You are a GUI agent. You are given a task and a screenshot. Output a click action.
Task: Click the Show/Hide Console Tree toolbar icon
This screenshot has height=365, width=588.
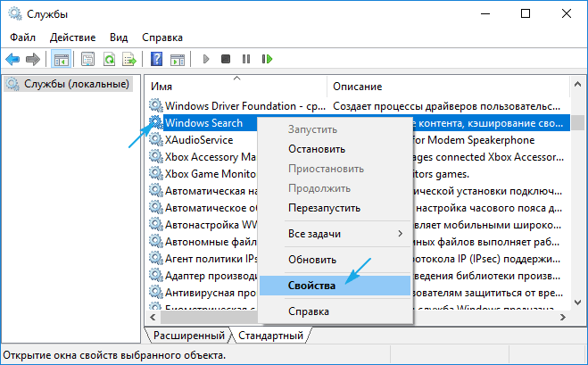(x=62, y=60)
